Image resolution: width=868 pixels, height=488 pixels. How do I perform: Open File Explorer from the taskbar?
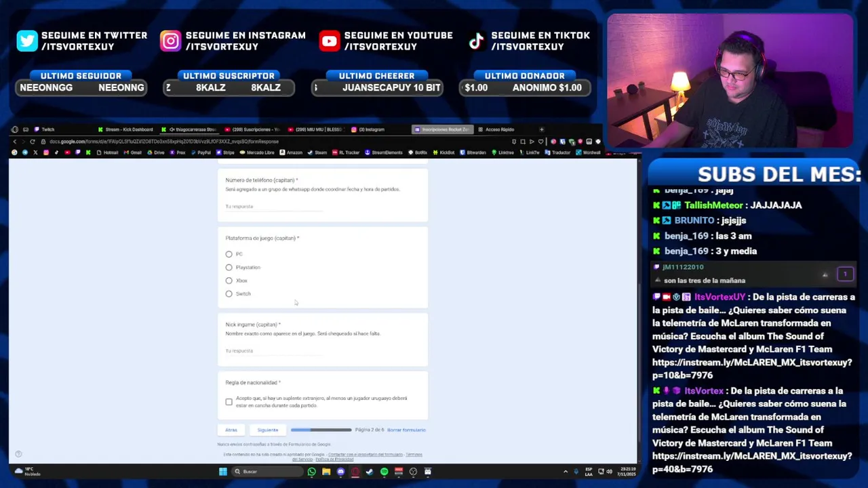[x=326, y=471]
